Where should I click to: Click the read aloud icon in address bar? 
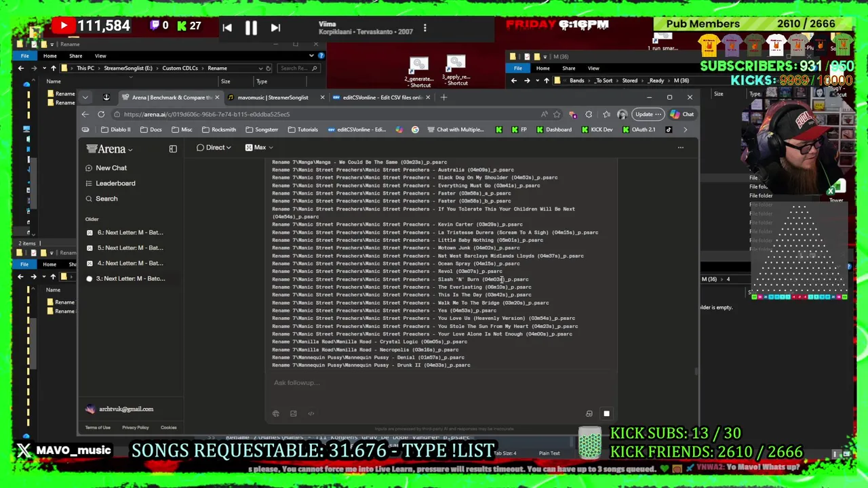(x=545, y=114)
